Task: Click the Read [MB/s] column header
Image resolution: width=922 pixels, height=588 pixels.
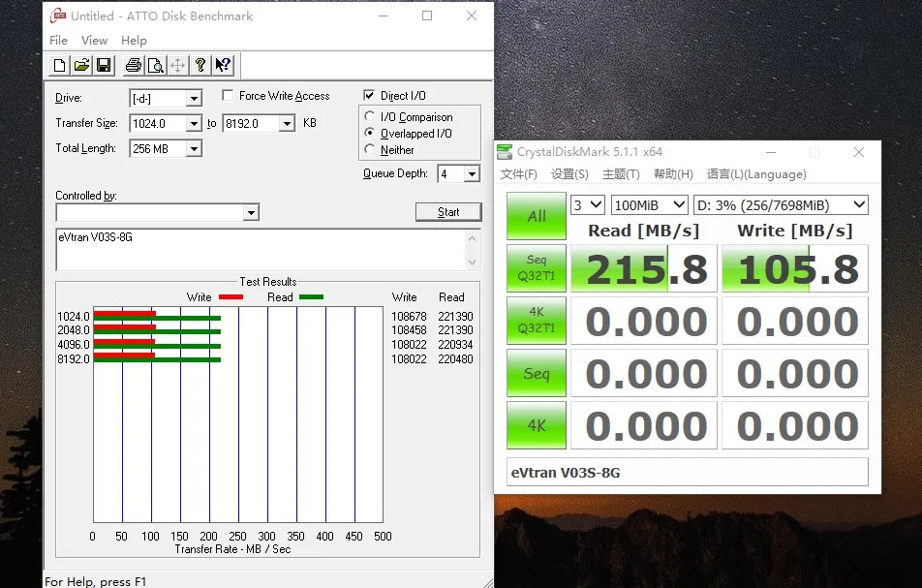Action: pyautogui.click(x=644, y=231)
